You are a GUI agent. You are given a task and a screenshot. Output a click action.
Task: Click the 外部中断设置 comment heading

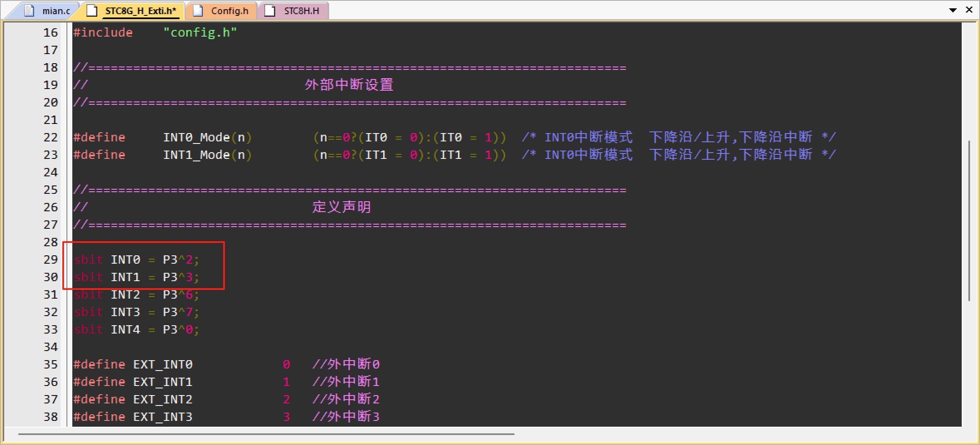click(349, 85)
